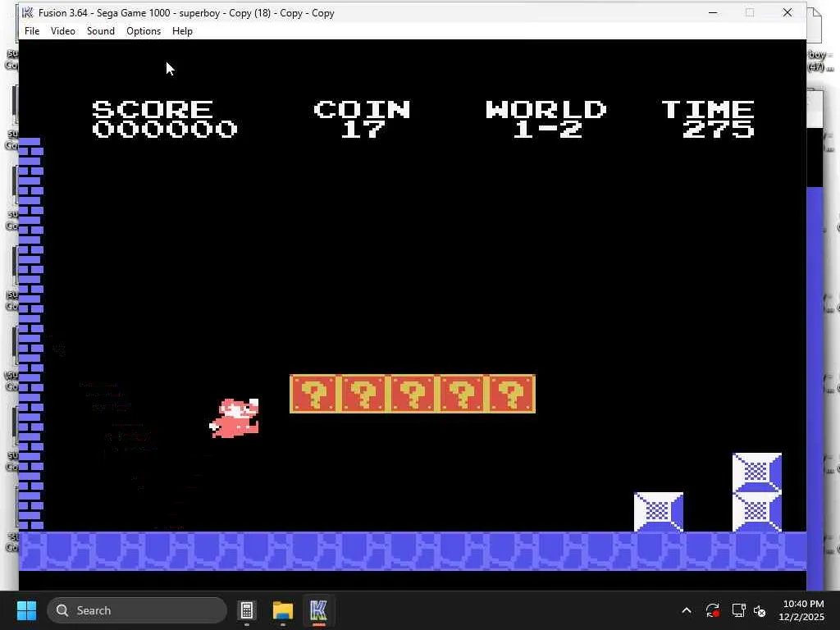Click the Windows Start button
840x630 pixels.
tap(26, 610)
